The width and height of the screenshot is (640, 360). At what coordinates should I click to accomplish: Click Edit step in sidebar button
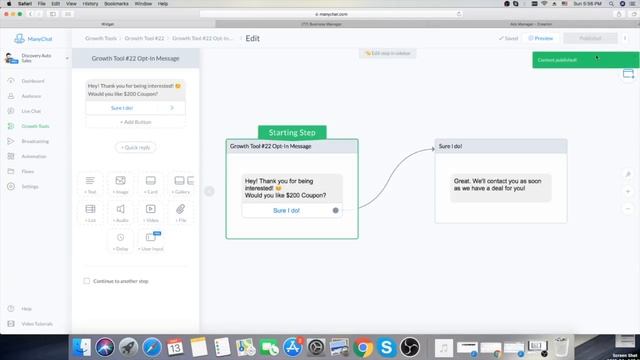[x=387, y=53]
